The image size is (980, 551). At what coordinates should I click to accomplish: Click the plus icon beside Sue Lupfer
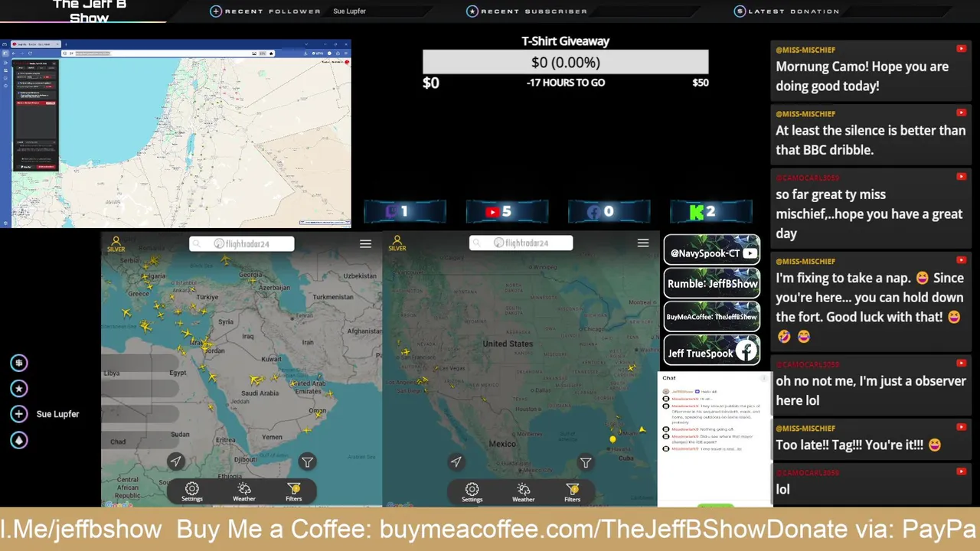(19, 414)
